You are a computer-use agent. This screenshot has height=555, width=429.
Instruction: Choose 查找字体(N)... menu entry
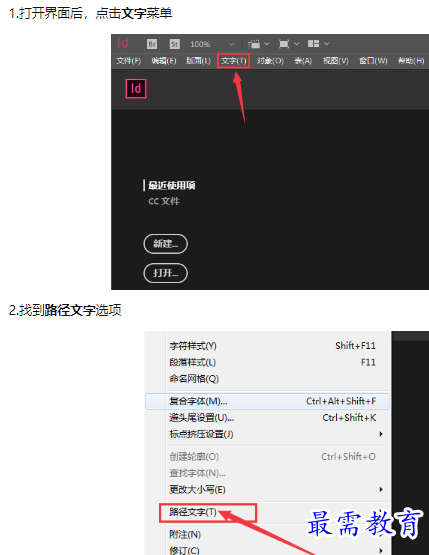(267, 473)
